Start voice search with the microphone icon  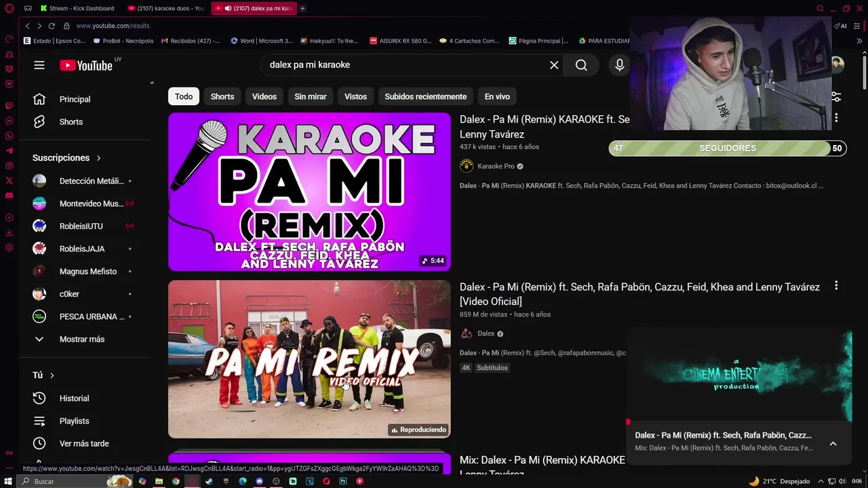point(619,65)
